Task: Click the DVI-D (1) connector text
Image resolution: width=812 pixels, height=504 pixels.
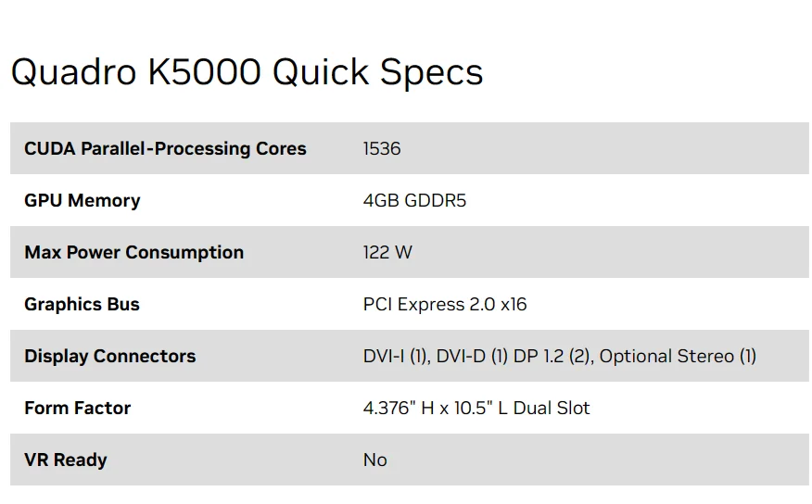Action: tap(472, 356)
